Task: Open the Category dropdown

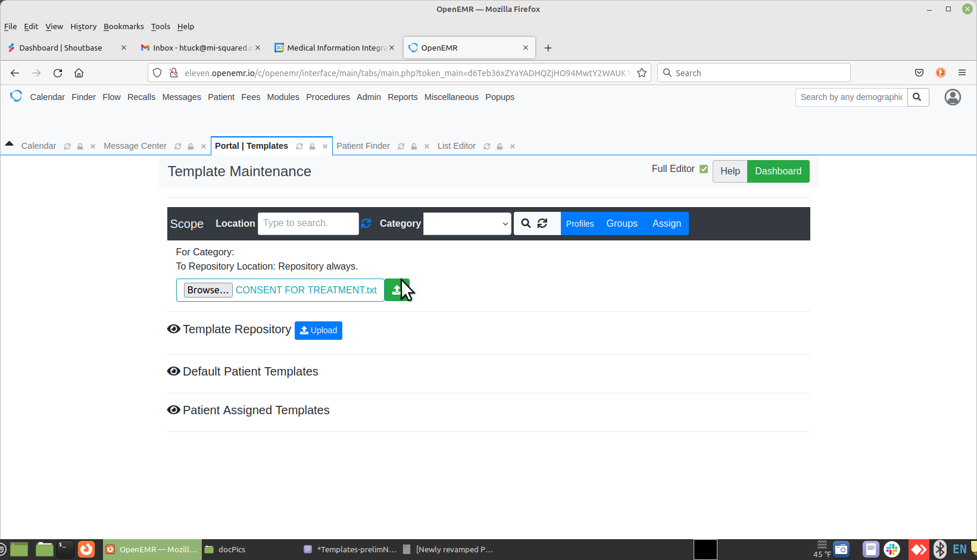Action: [467, 224]
